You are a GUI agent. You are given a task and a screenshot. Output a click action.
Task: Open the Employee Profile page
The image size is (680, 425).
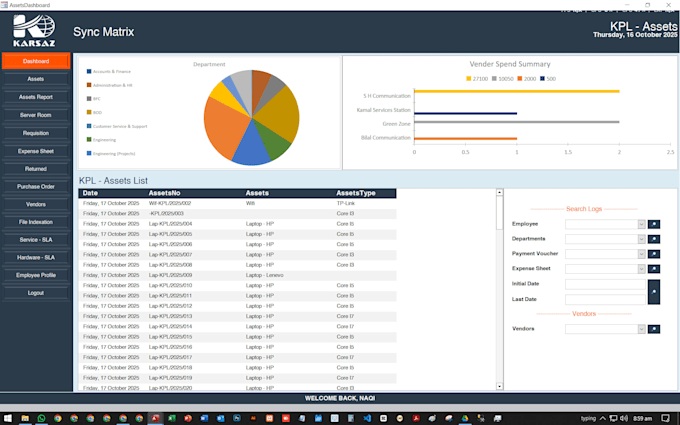point(36,275)
